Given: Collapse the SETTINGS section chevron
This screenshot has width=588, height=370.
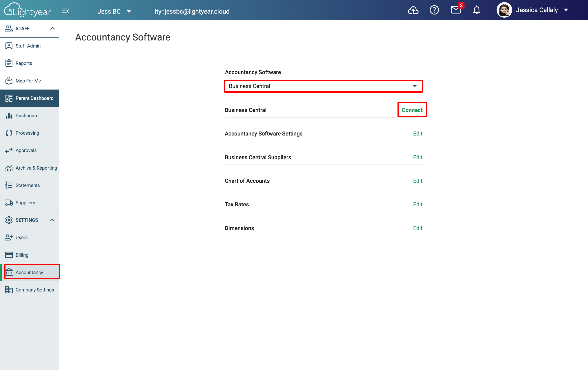Looking at the screenshot, I should [52, 220].
